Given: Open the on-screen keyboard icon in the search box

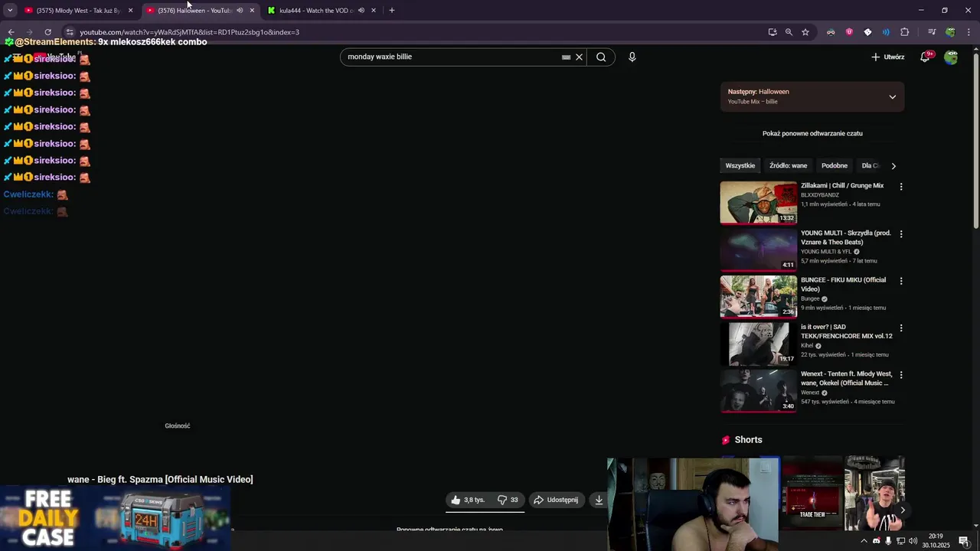Looking at the screenshot, I should coord(566,57).
